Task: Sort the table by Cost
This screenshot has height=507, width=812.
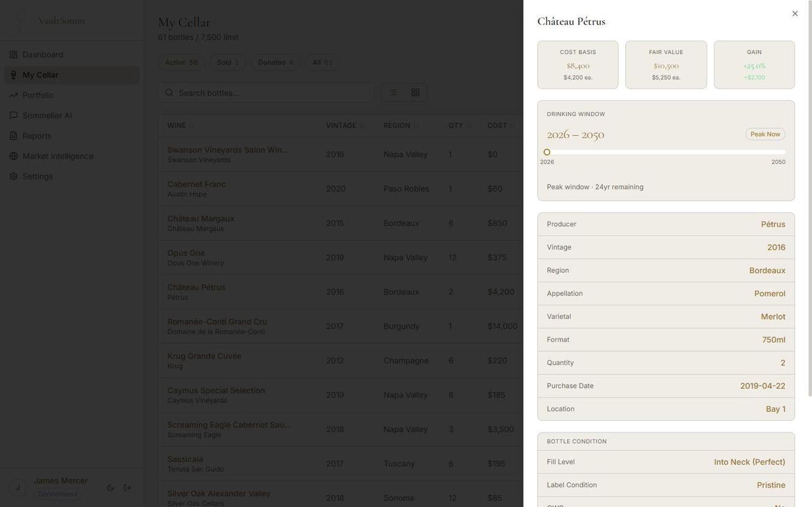Action: pyautogui.click(x=502, y=126)
